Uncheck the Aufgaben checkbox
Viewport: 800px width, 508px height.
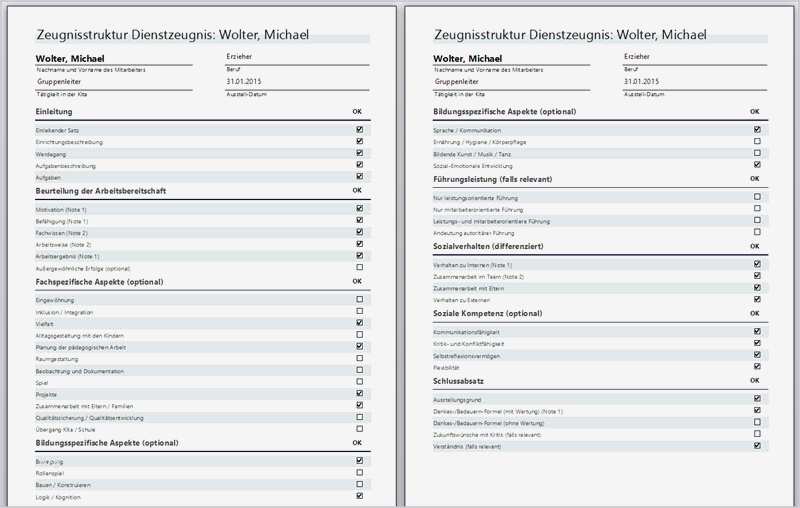pyautogui.click(x=360, y=176)
